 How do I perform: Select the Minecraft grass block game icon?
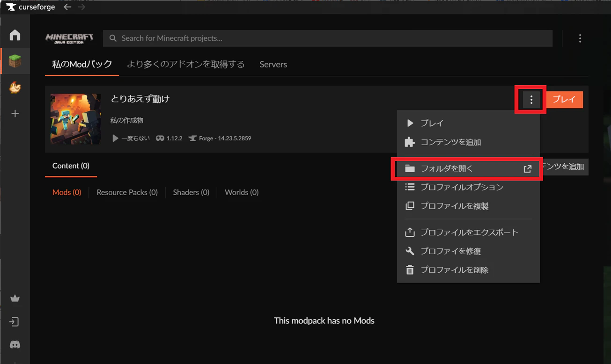pos(15,61)
